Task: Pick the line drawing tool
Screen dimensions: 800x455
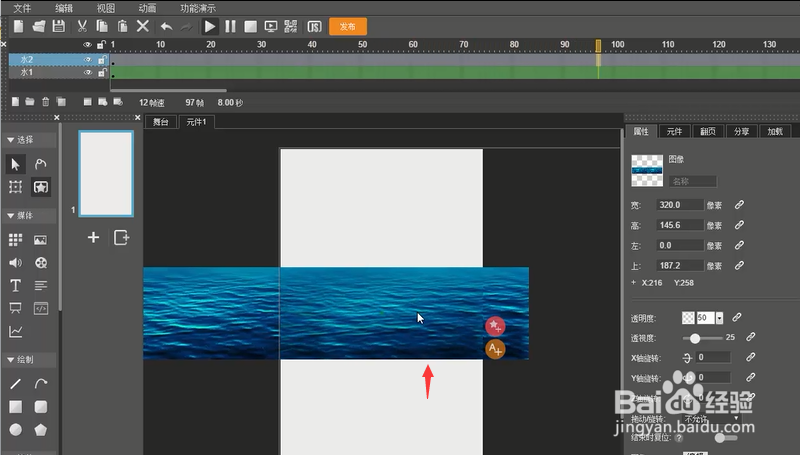Action: click(x=15, y=384)
